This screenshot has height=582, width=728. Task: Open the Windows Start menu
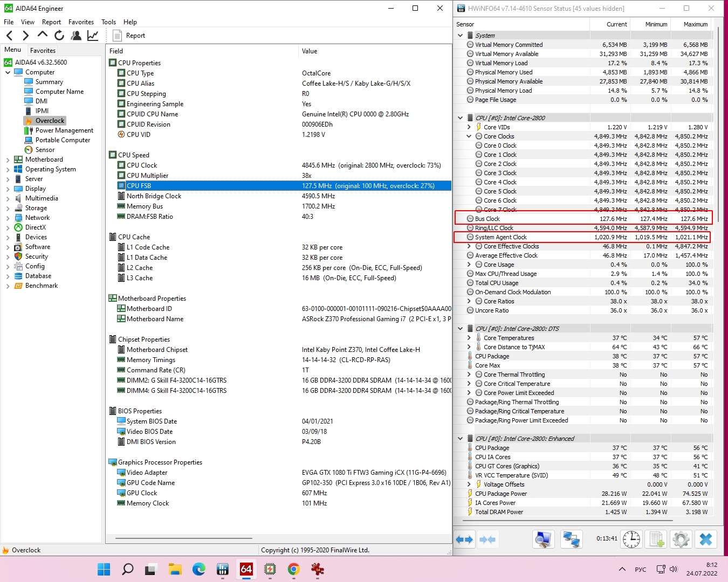(104, 569)
